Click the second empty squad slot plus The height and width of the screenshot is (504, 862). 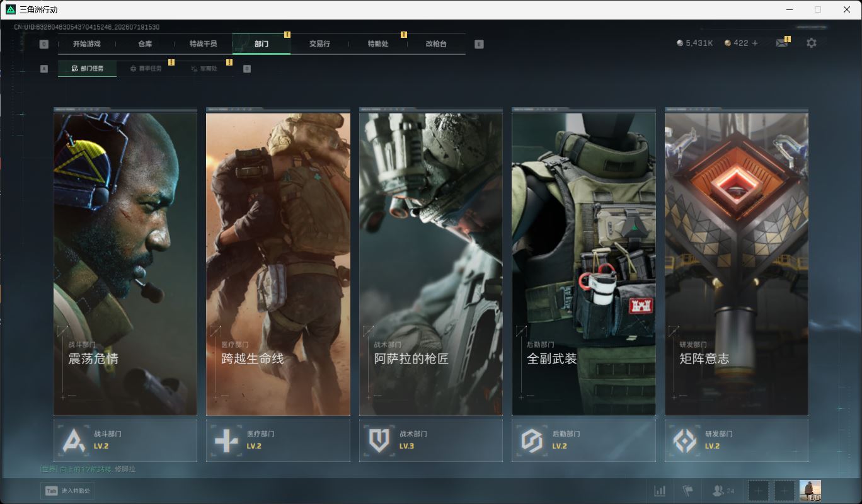(784, 490)
